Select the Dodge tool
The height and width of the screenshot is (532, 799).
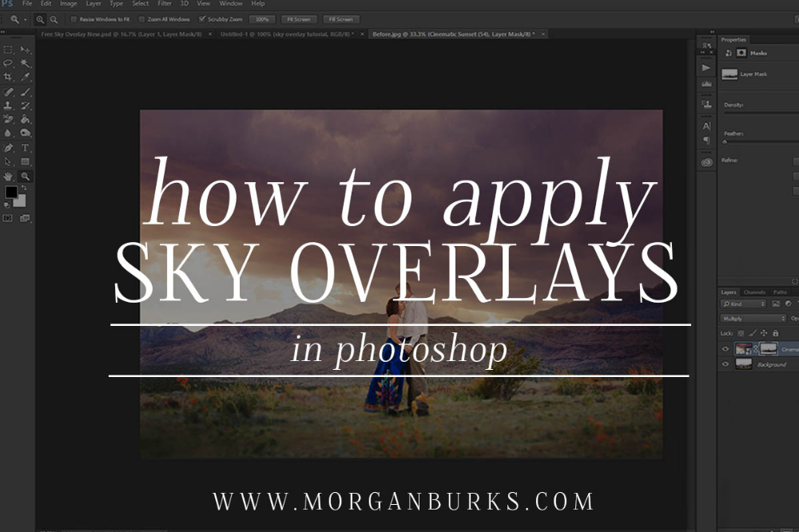pos(25,133)
